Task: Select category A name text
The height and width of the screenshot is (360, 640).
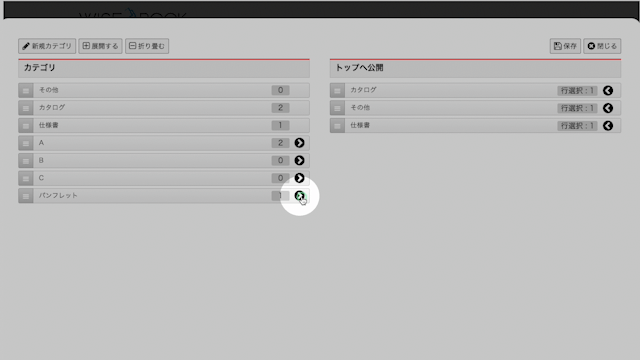Action: 41,142
